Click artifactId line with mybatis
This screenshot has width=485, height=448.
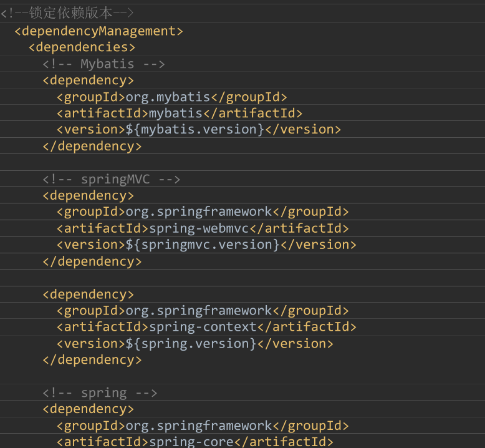coord(180,114)
